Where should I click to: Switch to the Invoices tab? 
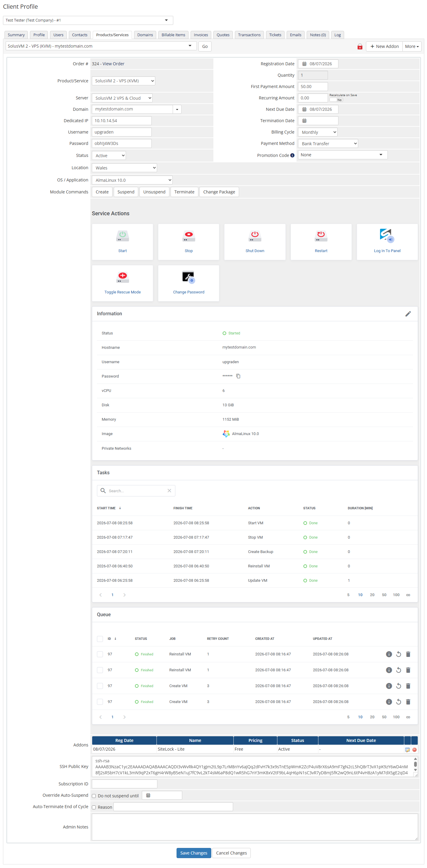(x=201, y=35)
